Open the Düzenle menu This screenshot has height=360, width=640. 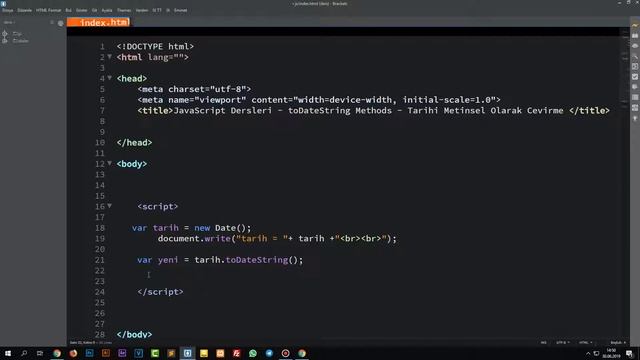click(x=24, y=10)
